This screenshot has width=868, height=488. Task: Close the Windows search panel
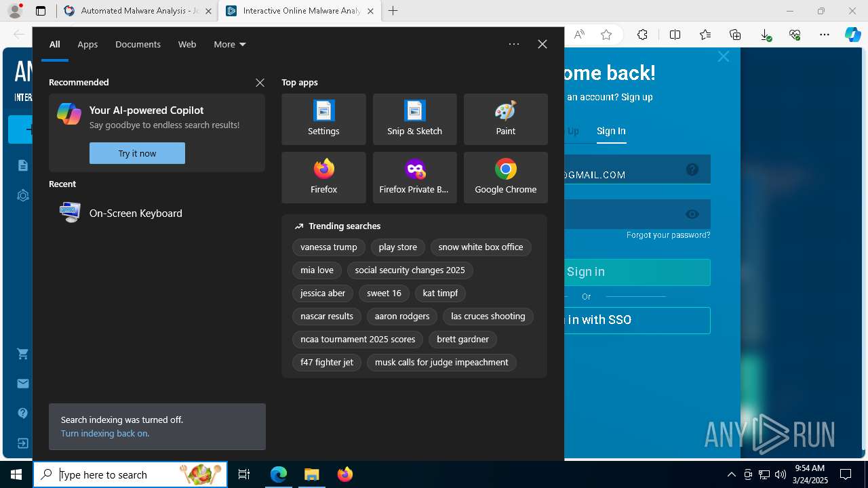(542, 44)
